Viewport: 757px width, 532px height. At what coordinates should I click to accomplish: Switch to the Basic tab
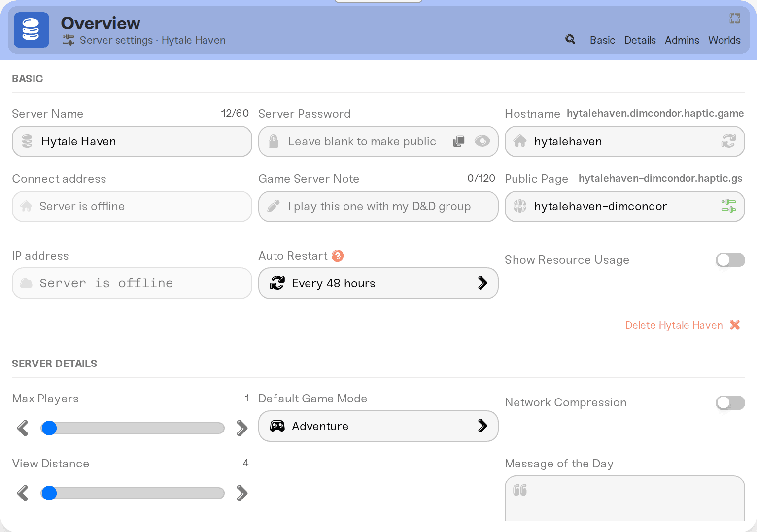602,40
